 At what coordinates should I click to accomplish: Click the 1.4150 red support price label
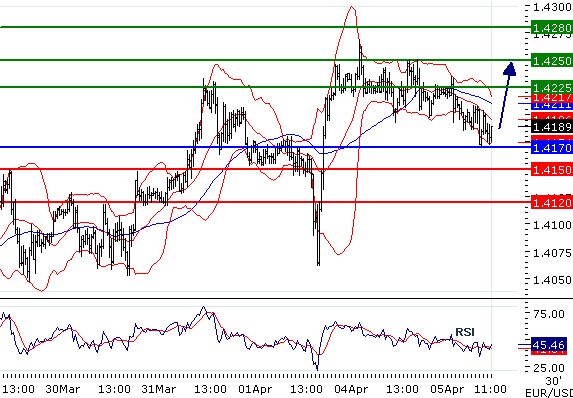(552, 170)
